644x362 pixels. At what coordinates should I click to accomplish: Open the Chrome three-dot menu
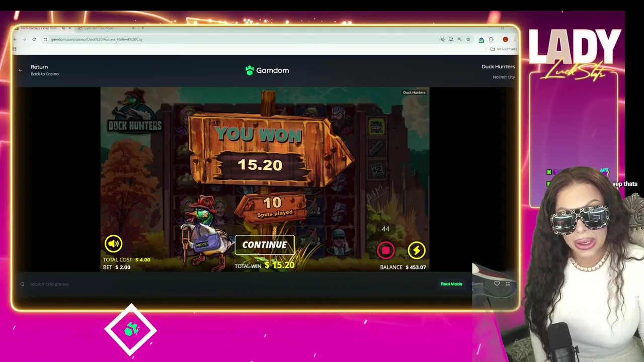point(515,39)
